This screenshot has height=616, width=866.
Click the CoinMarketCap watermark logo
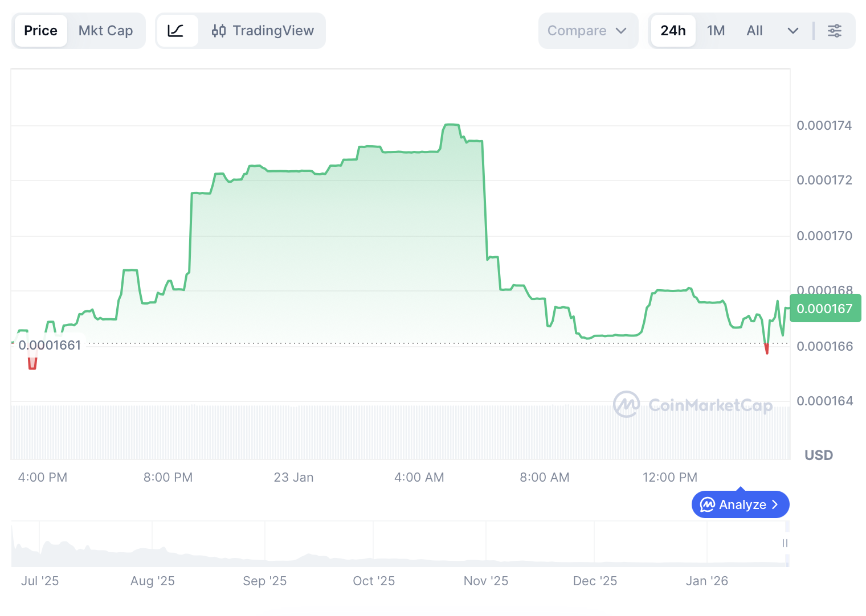[693, 405]
